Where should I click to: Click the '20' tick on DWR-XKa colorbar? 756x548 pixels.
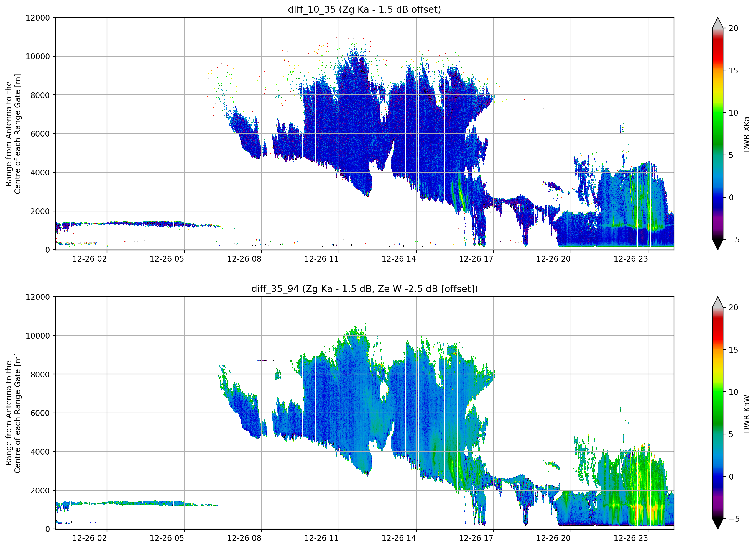coord(733,29)
